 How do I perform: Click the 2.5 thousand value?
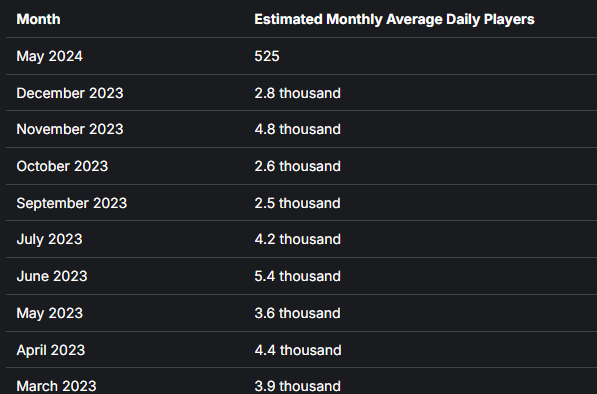(297, 203)
